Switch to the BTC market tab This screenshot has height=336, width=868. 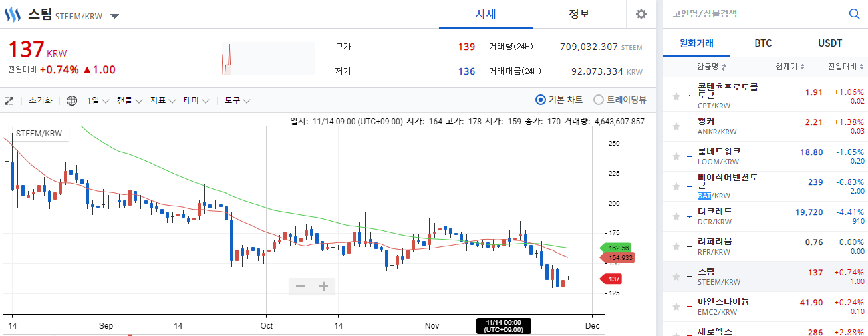[763, 43]
